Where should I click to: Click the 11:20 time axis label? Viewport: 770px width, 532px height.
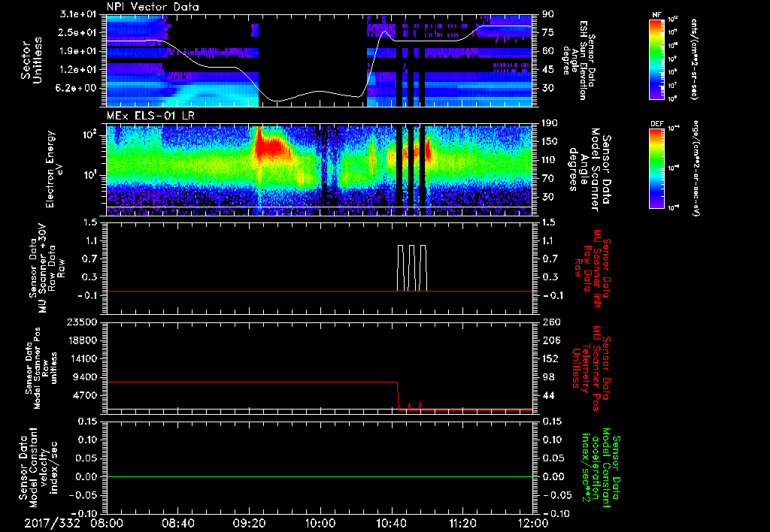tap(462, 523)
